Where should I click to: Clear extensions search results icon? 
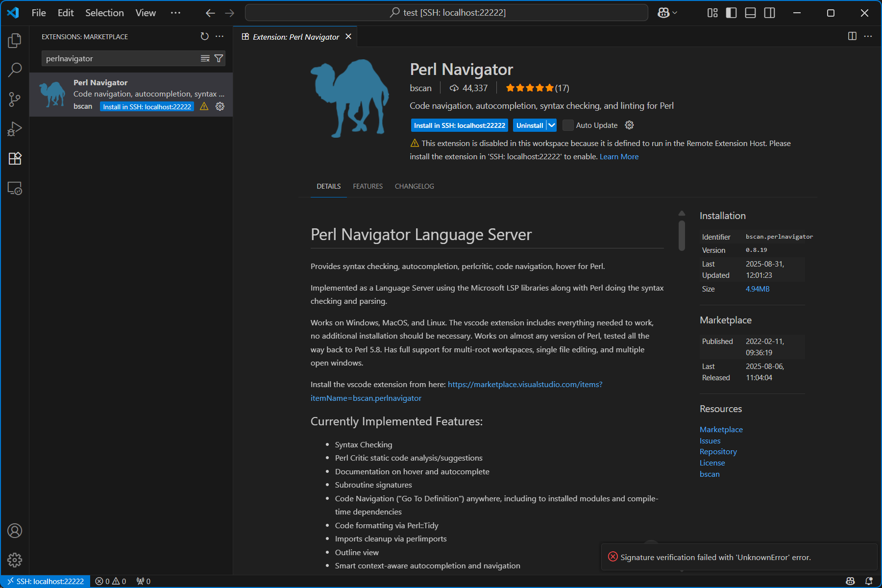pyautogui.click(x=205, y=59)
